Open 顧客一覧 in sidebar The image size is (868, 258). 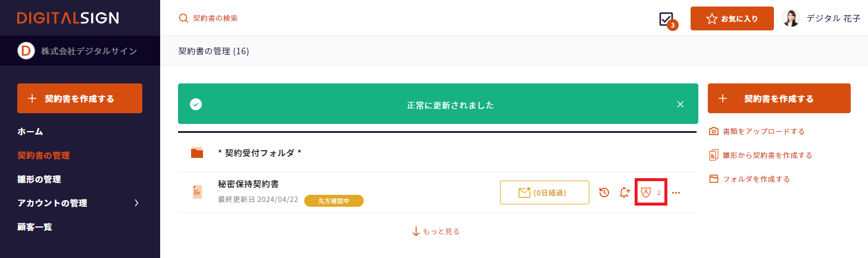tap(35, 227)
